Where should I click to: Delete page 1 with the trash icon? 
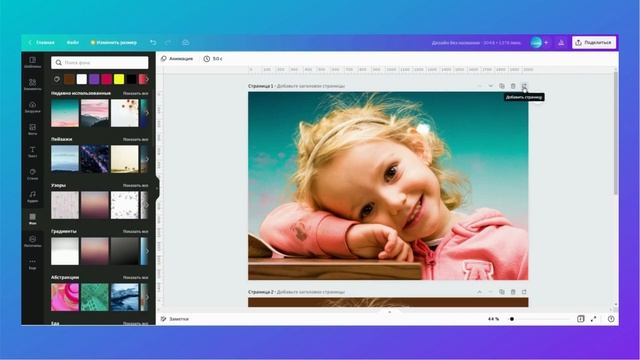click(x=513, y=86)
